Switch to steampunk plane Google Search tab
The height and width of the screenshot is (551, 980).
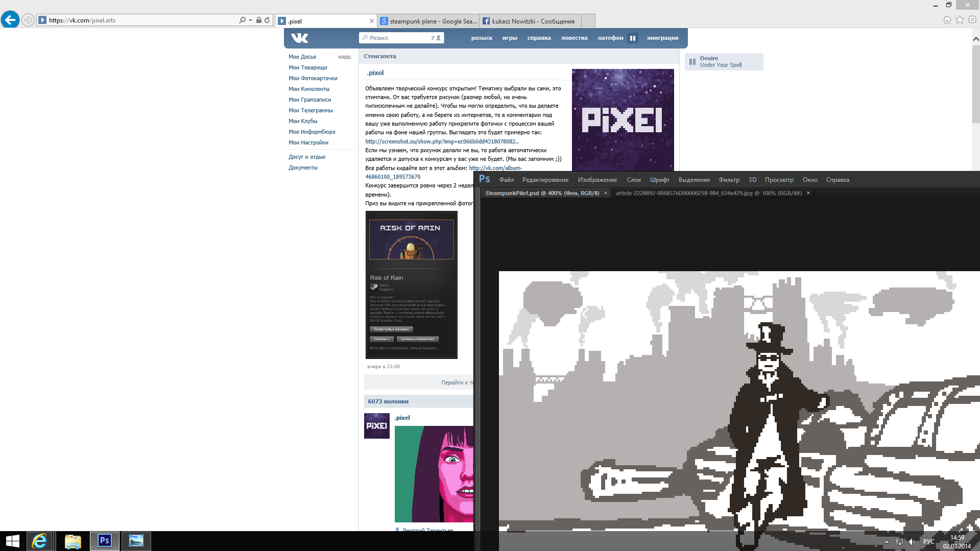coord(428,21)
